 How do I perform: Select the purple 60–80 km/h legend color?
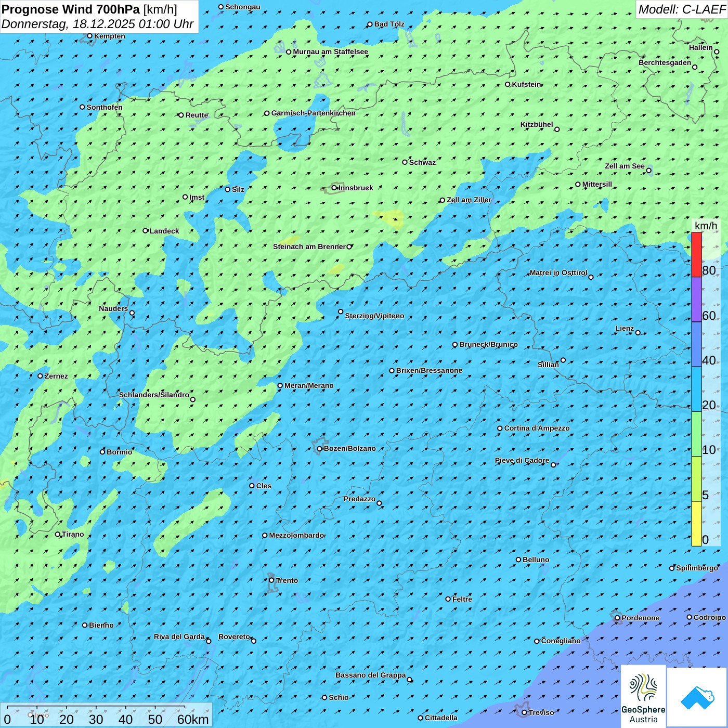[x=696, y=300]
